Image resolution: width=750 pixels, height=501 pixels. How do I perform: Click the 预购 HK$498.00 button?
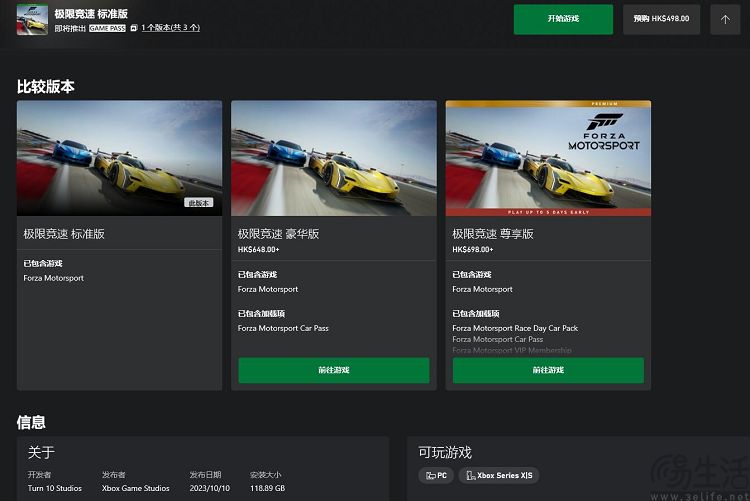(661, 19)
